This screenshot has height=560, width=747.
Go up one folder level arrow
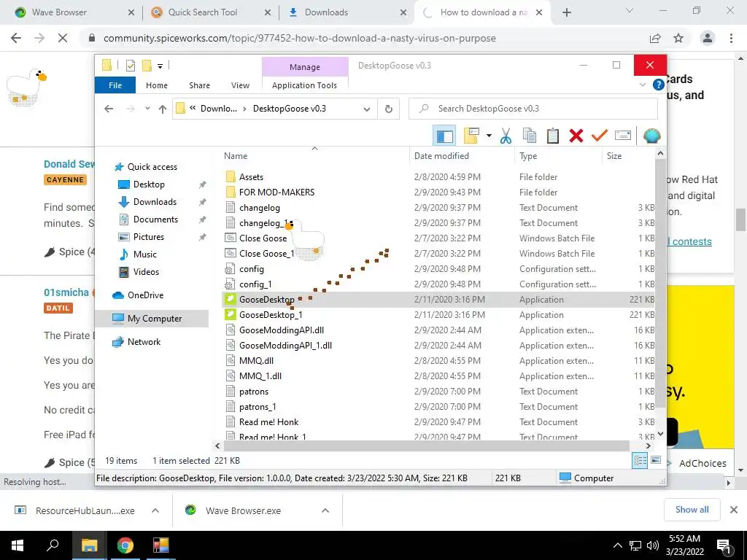[x=163, y=109]
